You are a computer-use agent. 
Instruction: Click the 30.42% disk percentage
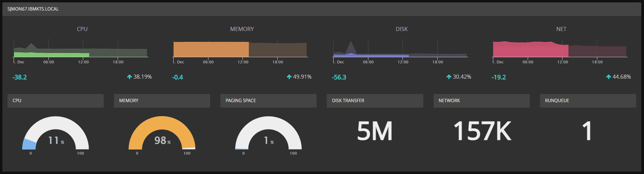pyautogui.click(x=462, y=77)
